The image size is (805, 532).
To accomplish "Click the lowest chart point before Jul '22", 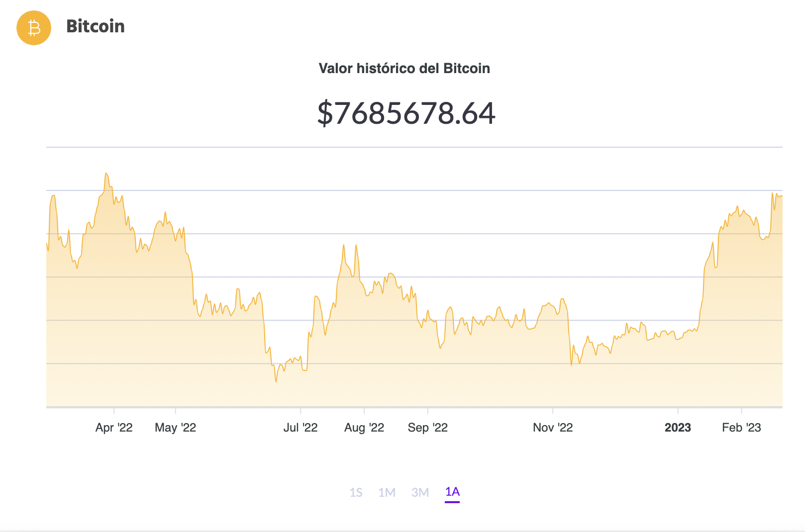I will [276, 381].
